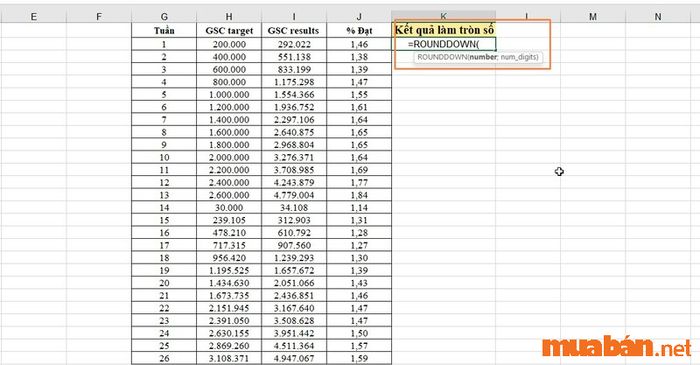Screen dimensions: 700x365
Task: Click GSC target cell 2.000.000
Action: click(x=229, y=157)
